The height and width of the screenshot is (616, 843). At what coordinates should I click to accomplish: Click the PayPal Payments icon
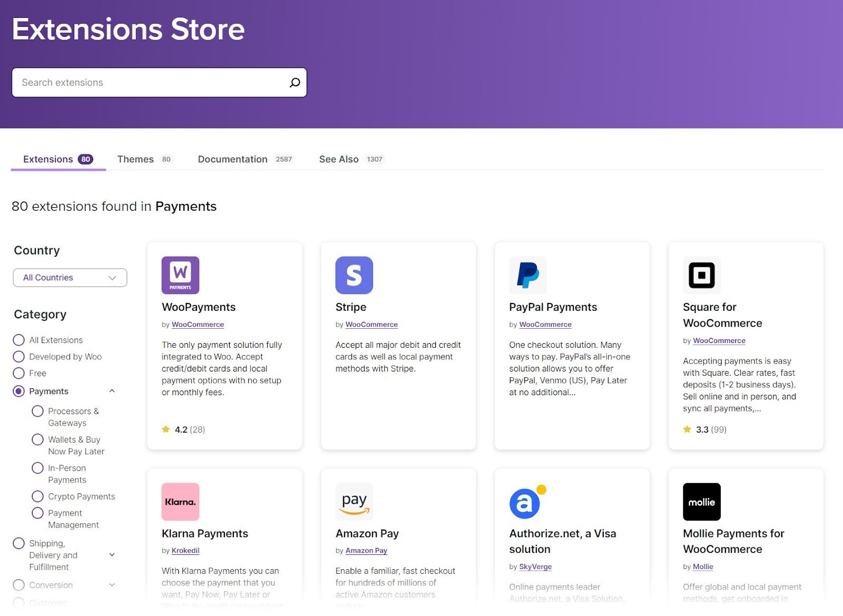[x=527, y=275]
